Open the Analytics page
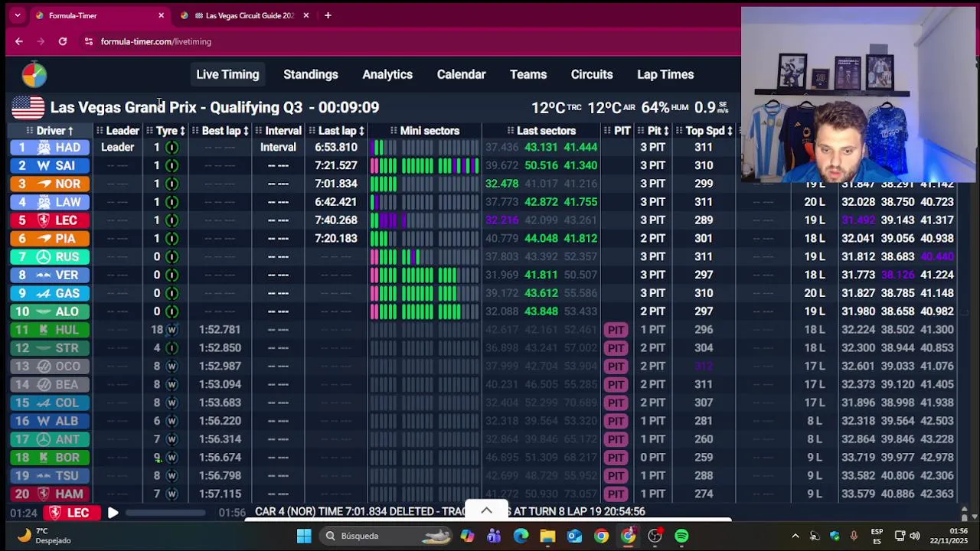This screenshot has width=980, height=551. [x=387, y=74]
